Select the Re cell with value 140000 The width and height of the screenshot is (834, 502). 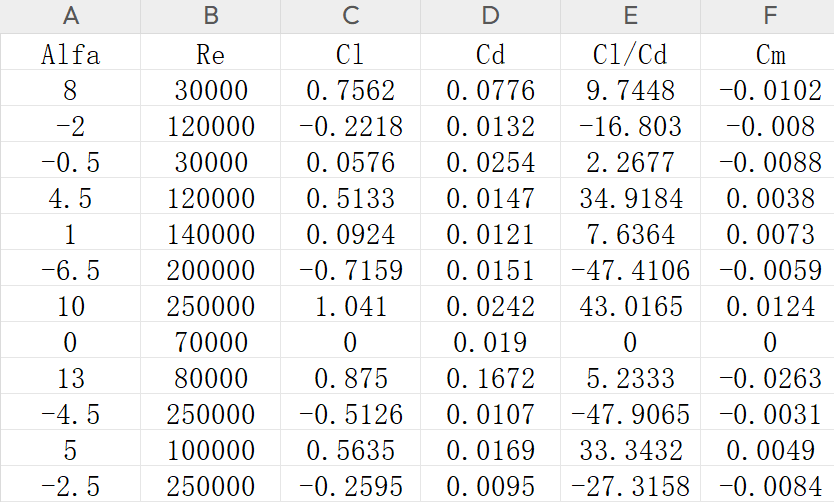[210, 235]
